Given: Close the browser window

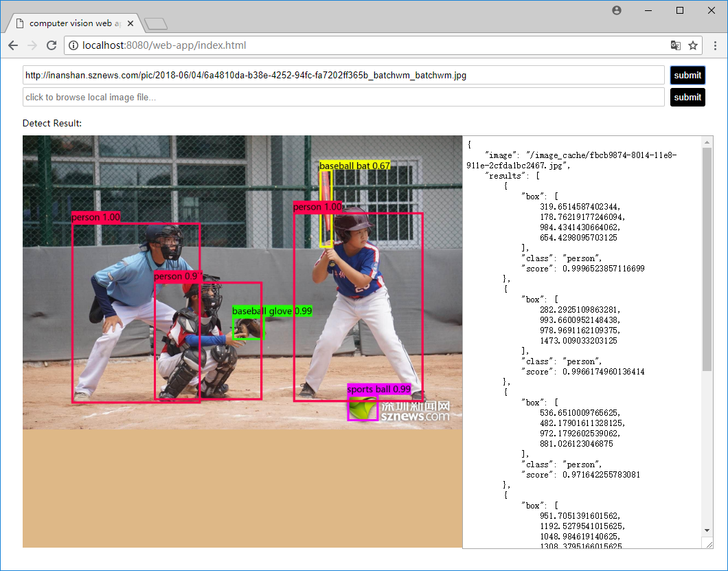Looking at the screenshot, I should (712, 10).
